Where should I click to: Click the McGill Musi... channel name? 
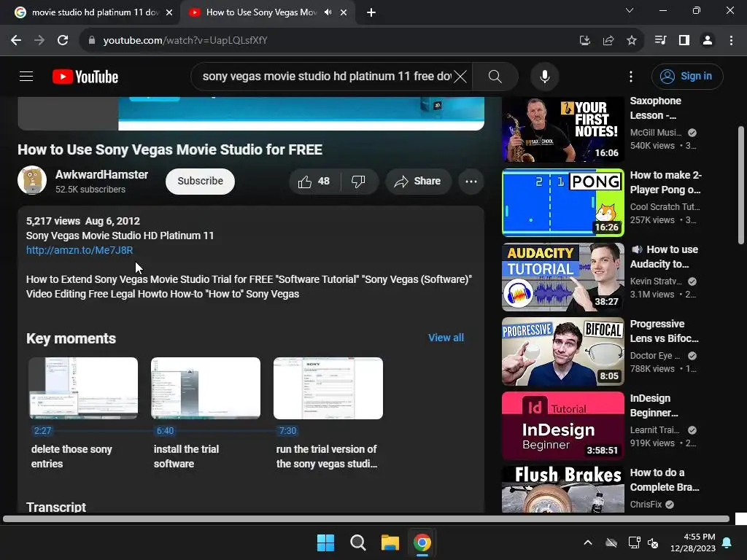point(656,133)
